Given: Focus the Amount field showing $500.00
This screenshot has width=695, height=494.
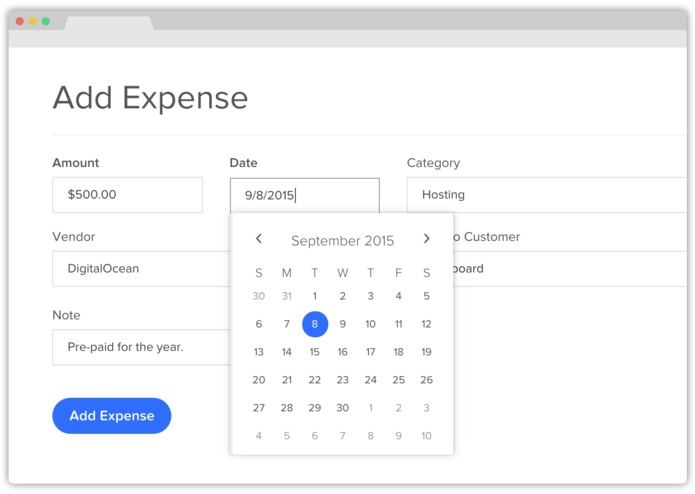Looking at the screenshot, I should [x=128, y=195].
